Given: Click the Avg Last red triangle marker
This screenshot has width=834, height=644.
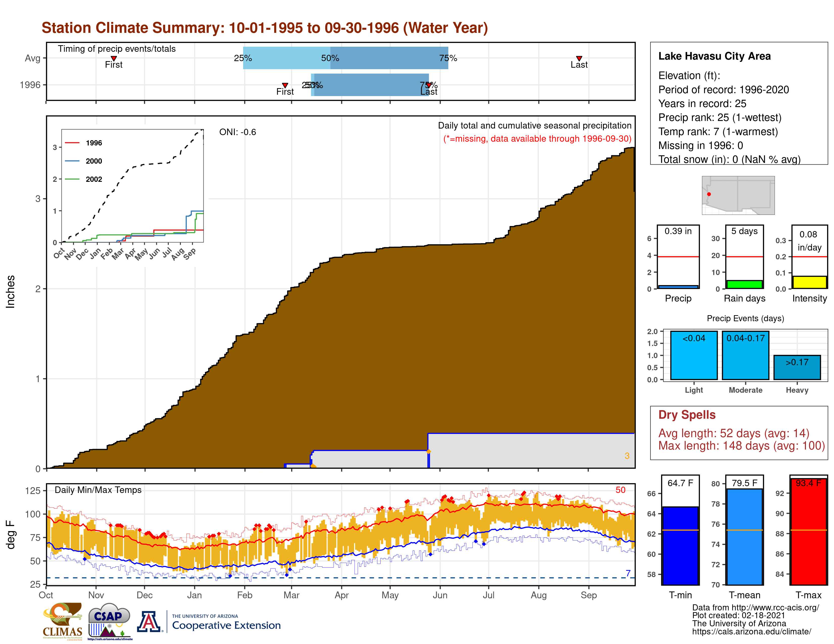Looking at the screenshot, I should 579,58.
